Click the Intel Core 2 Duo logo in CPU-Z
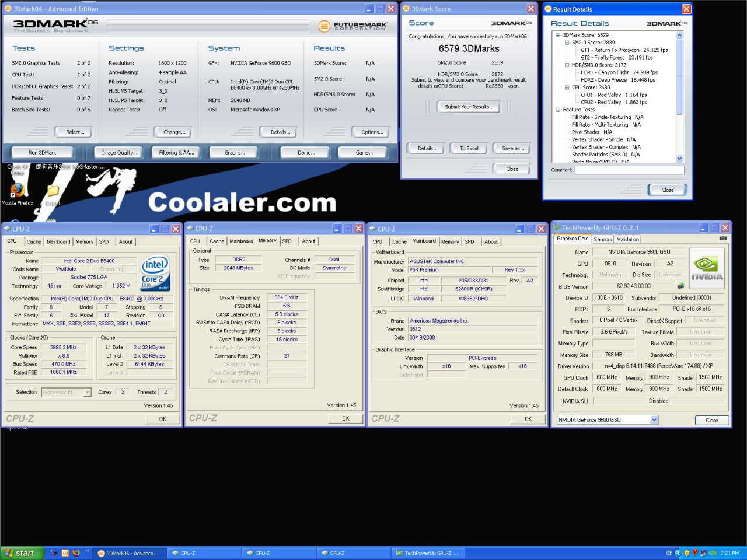The image size is (747, 560). point(155,273)
